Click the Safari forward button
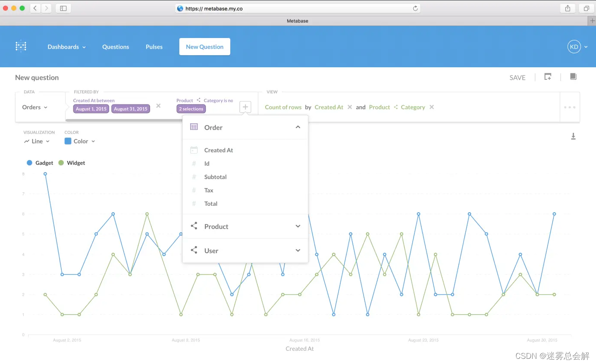The width and height of the screenshot is (596, 364). (x=46, y=8)
